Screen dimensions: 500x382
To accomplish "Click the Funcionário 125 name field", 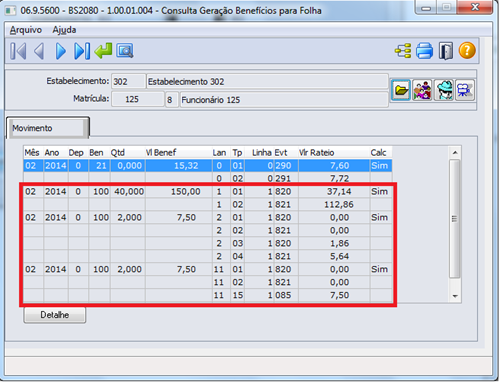I will (x=284, y=100).
